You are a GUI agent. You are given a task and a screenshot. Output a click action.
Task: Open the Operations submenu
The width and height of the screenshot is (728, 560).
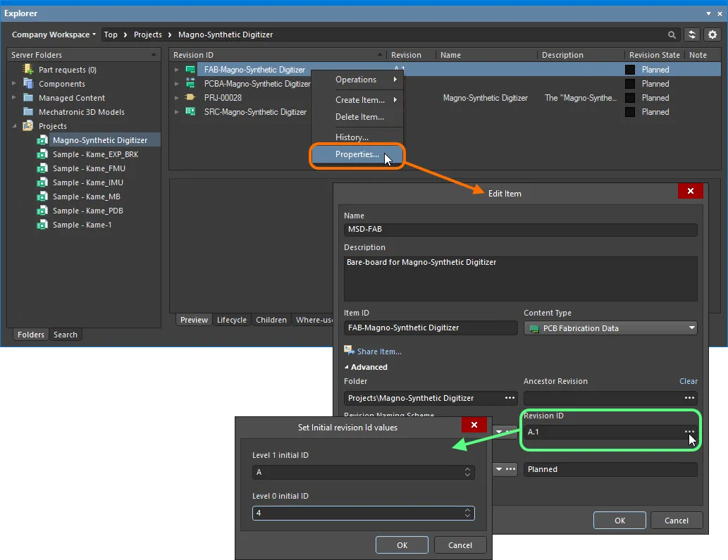(357, 80)
